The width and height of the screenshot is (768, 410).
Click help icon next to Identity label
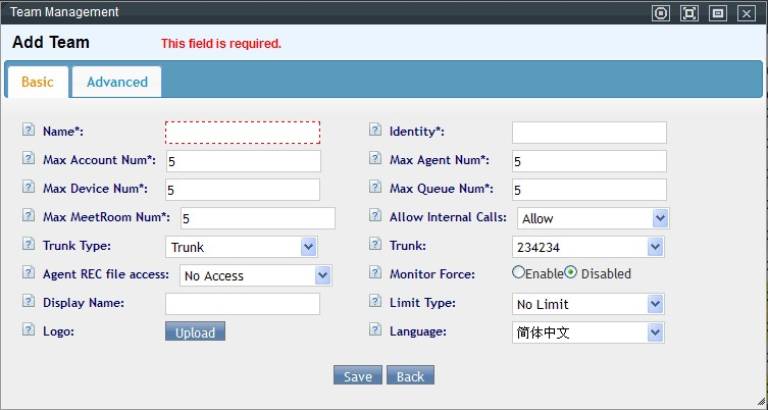375,130
